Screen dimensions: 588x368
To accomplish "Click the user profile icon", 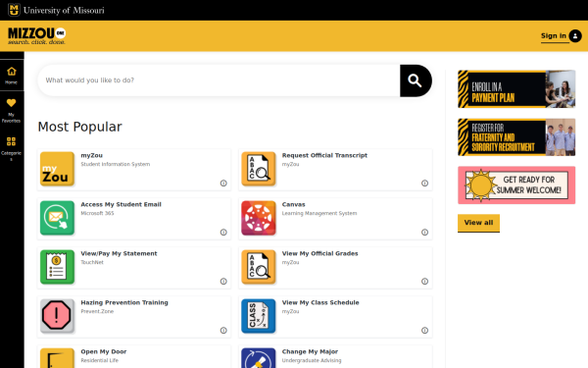I will pos(575,36).
